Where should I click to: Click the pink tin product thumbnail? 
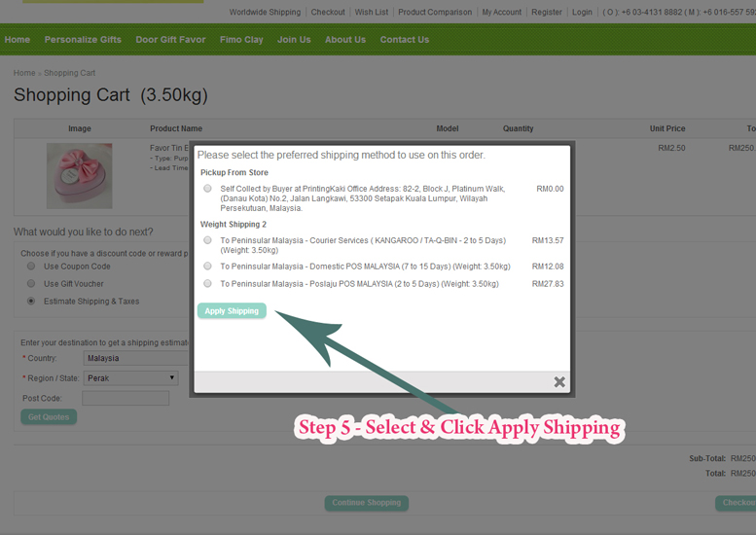[x=79, y=175]
